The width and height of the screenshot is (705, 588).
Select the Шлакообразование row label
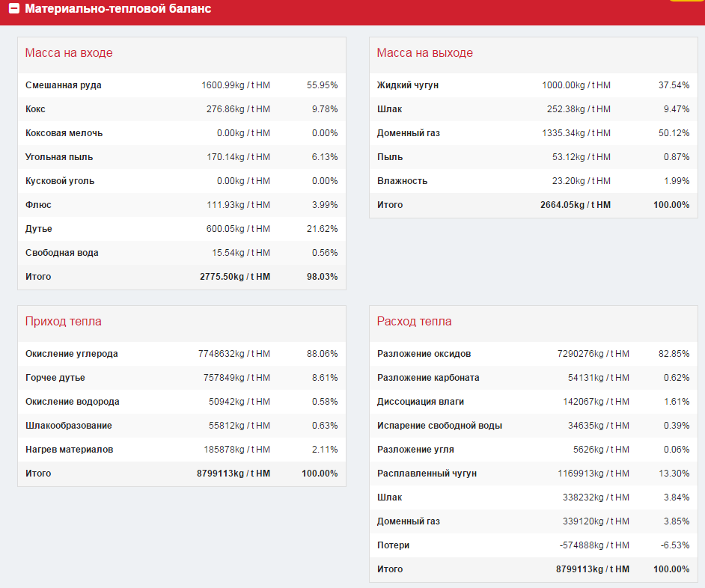tap(69, 426)
